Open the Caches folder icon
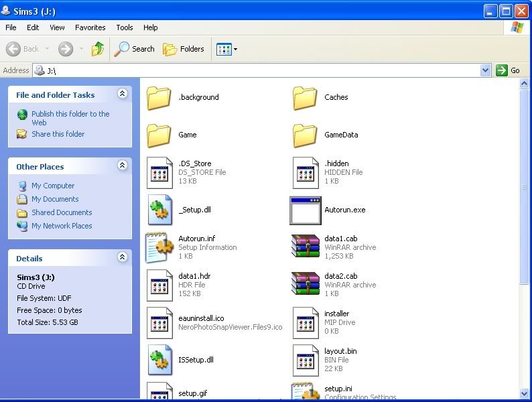This screenshot has width=532, height=402. tap(305, 98)
